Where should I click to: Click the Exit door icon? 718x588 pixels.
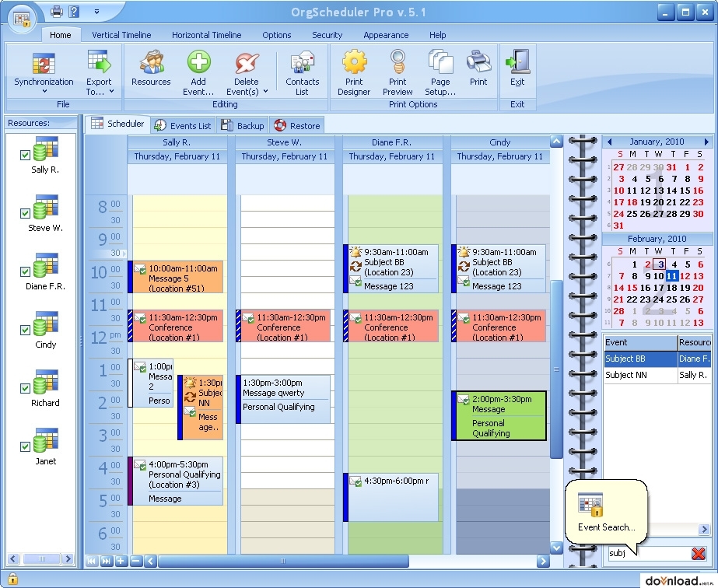[517, 61]
